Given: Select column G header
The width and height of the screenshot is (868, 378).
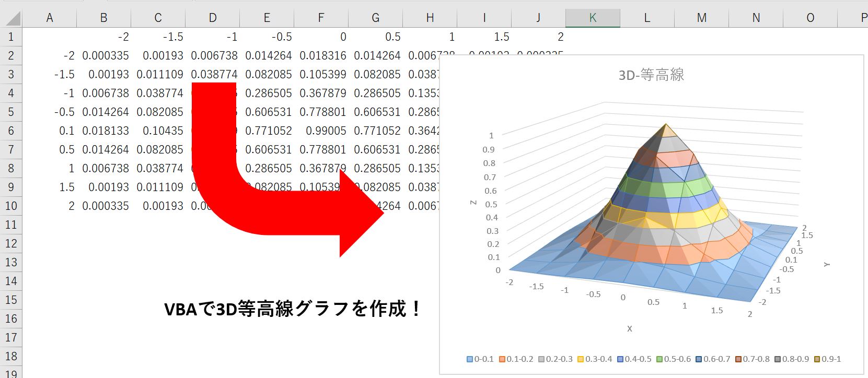Looking at the screenshot, I should coord(376,18).
